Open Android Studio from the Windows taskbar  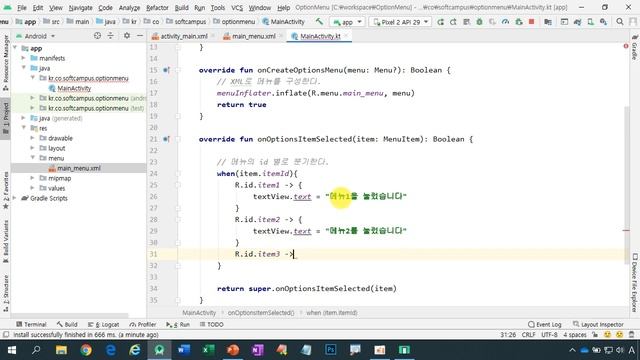click(159, 350)
